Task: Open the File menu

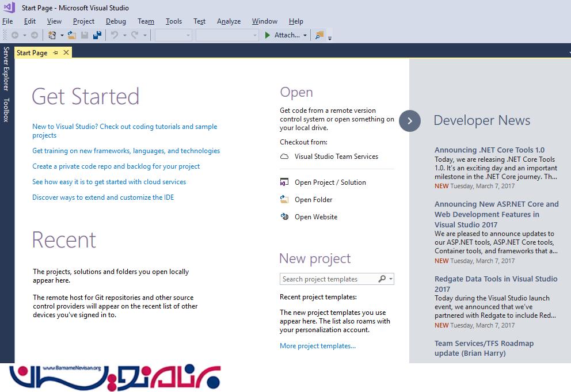Action: click(x=7, y=21)
